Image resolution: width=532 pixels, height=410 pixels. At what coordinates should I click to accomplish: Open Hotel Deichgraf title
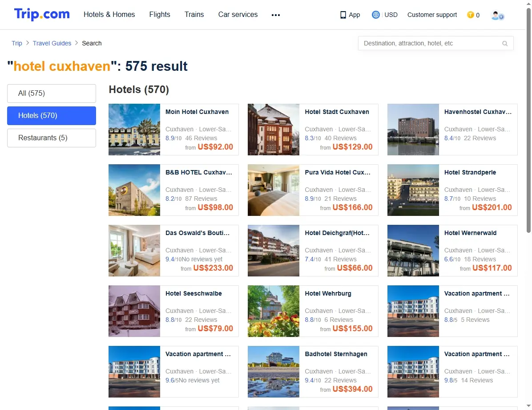(x=337, y=233)
